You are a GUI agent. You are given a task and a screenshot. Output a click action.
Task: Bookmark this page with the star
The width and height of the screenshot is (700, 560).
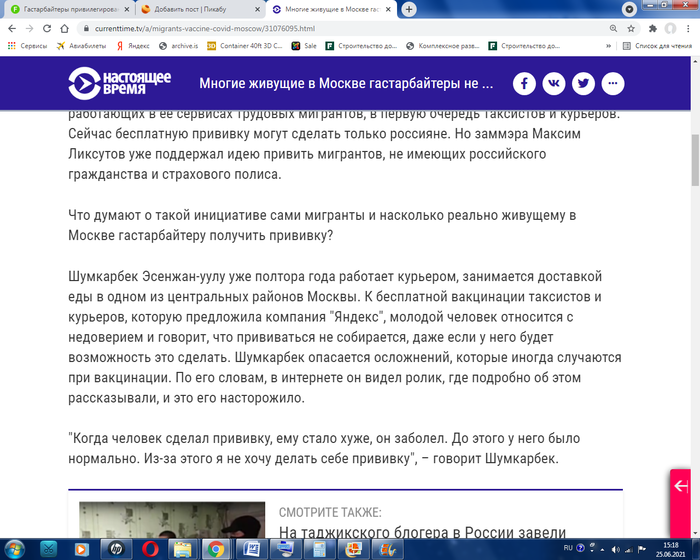tap(631, 29)
